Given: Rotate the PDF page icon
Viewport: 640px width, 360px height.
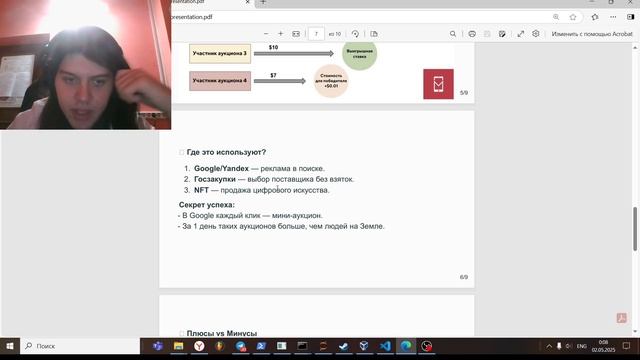Looking at the screenshot, I should [355, 34].
